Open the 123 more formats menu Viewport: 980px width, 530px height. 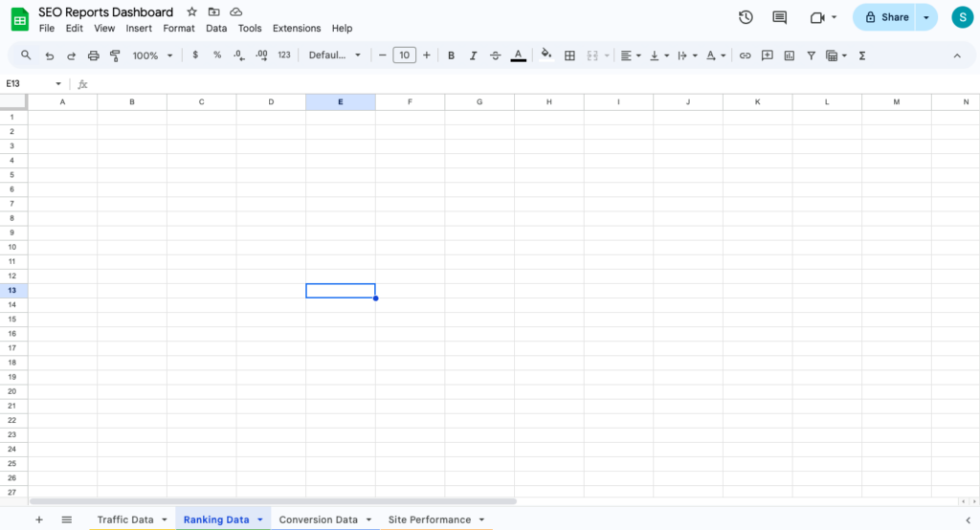(x=283, y=55)
